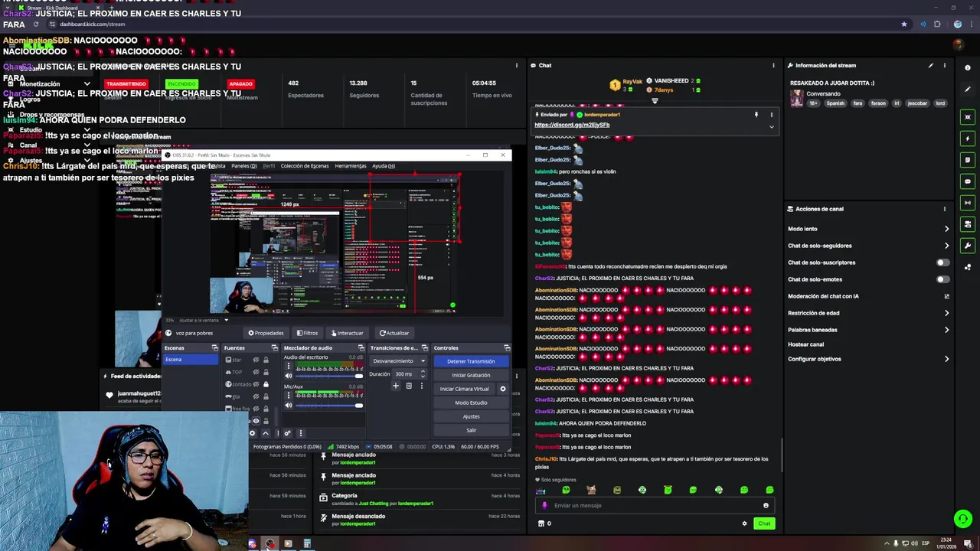Expand Palabras baneadas options
The height and width of the screenshot is (551, 980).
point(946,330)
